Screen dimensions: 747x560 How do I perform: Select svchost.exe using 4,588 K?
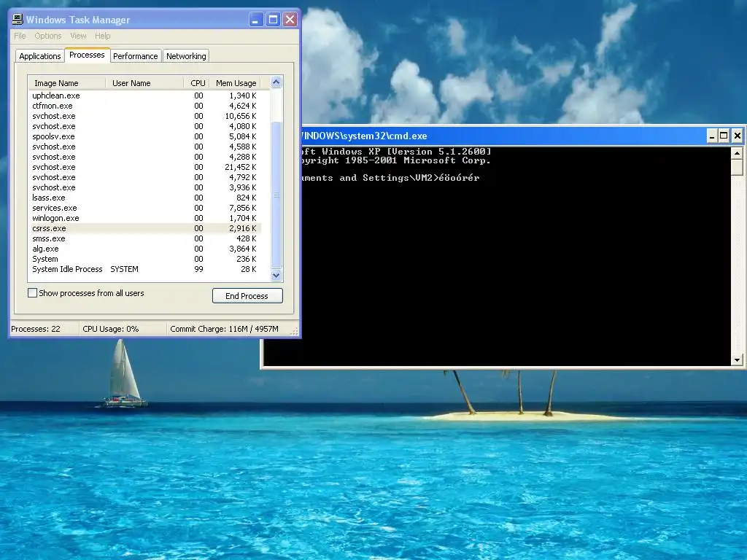point(145,147)
